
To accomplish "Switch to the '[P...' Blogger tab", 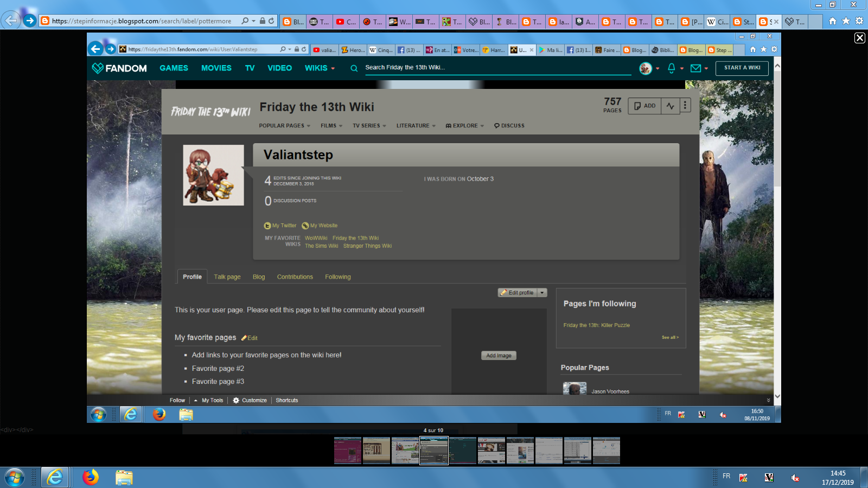I will pos(691,22).
